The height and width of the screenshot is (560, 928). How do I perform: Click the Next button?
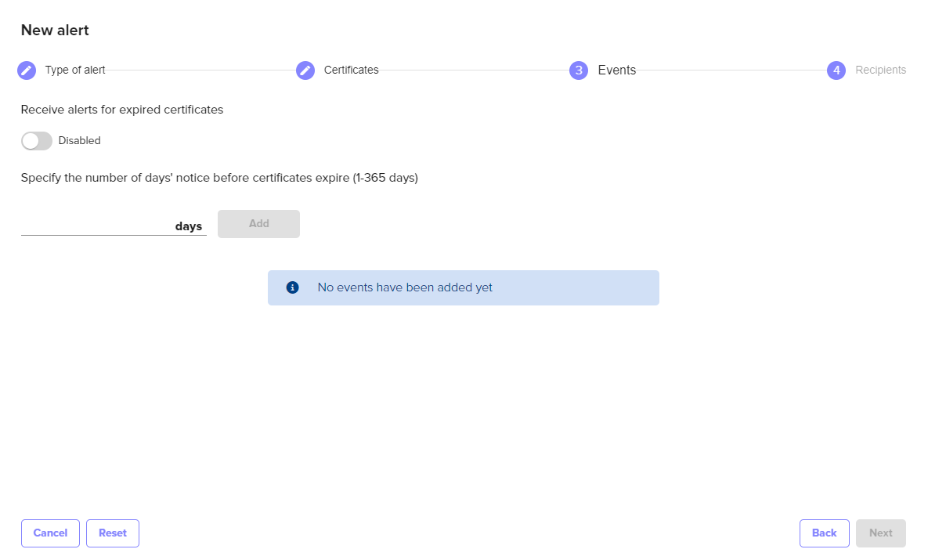881,533
